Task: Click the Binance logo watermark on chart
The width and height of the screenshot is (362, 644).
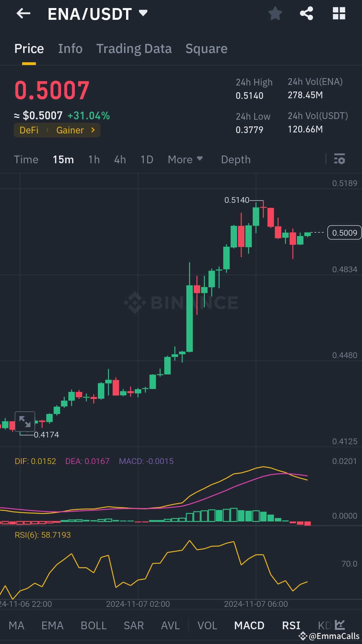Action: tap(182, 302)
